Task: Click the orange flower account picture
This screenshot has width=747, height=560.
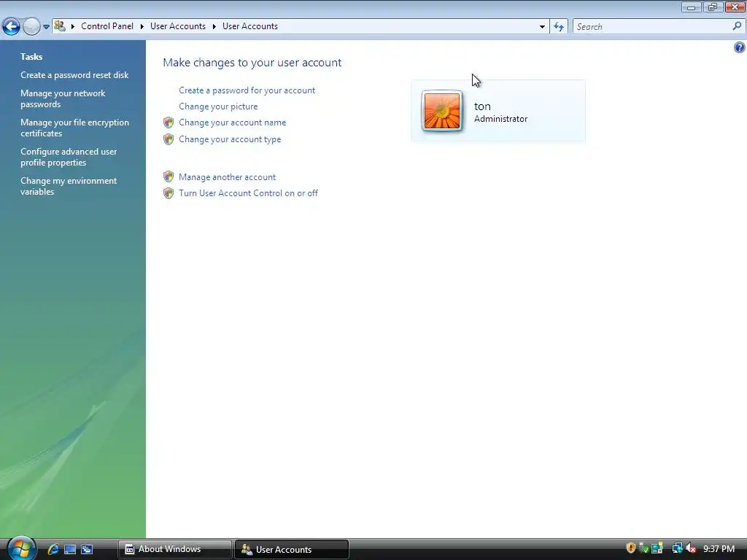Action: tap(442, 111)
